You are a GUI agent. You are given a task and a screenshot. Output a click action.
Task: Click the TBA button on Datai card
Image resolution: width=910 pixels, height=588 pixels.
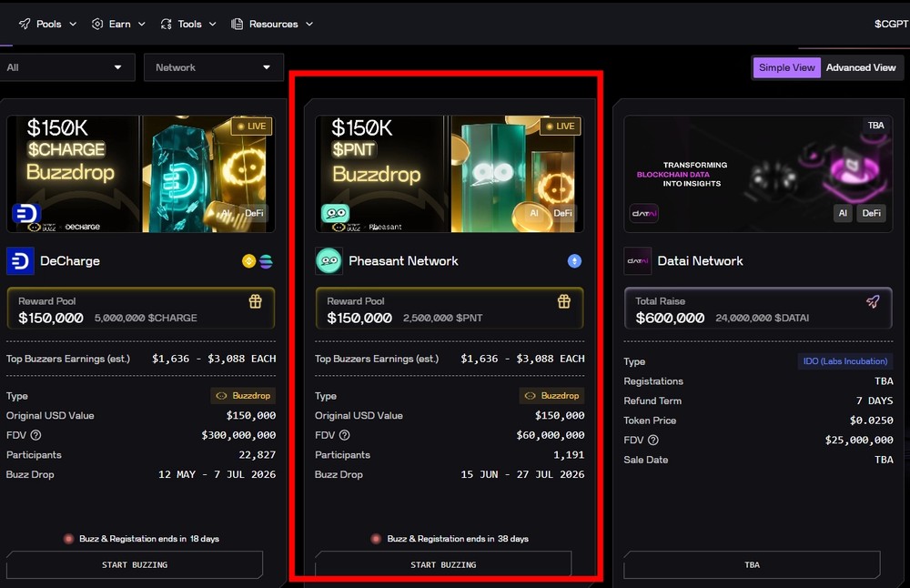coord(753,564)
